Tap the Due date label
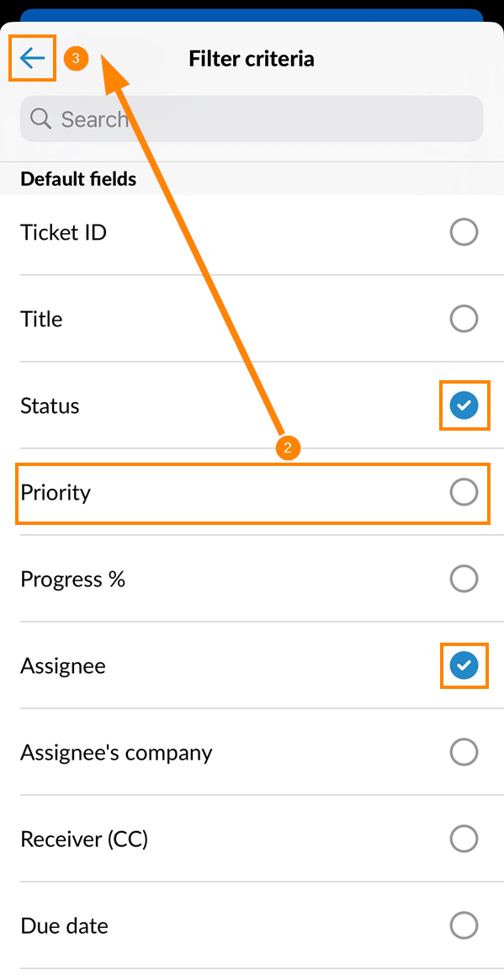504x980 pixels. tap(65, 925)
